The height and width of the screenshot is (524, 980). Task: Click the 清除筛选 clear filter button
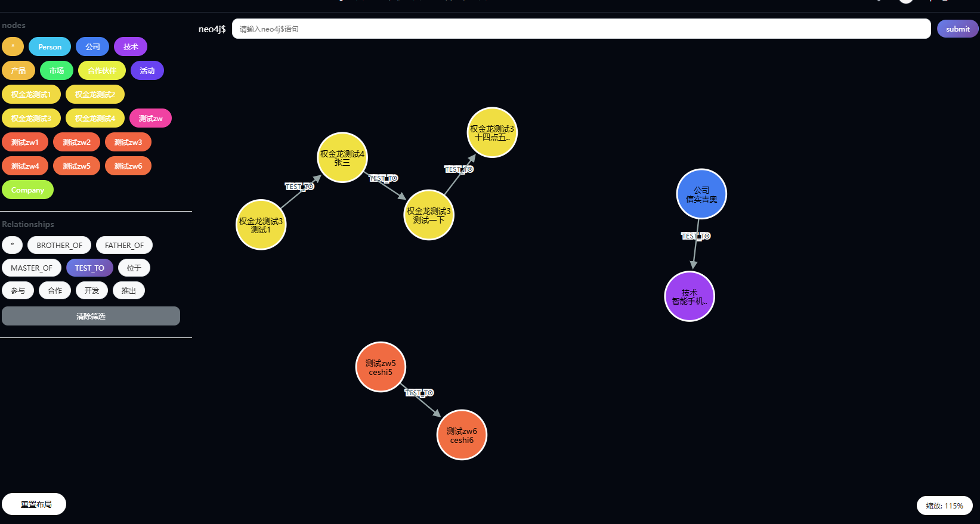[91, 317]
